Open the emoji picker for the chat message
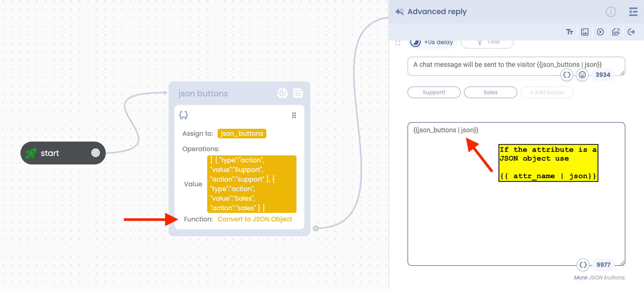This screenshot has height=289, width=644. point(582,75)
